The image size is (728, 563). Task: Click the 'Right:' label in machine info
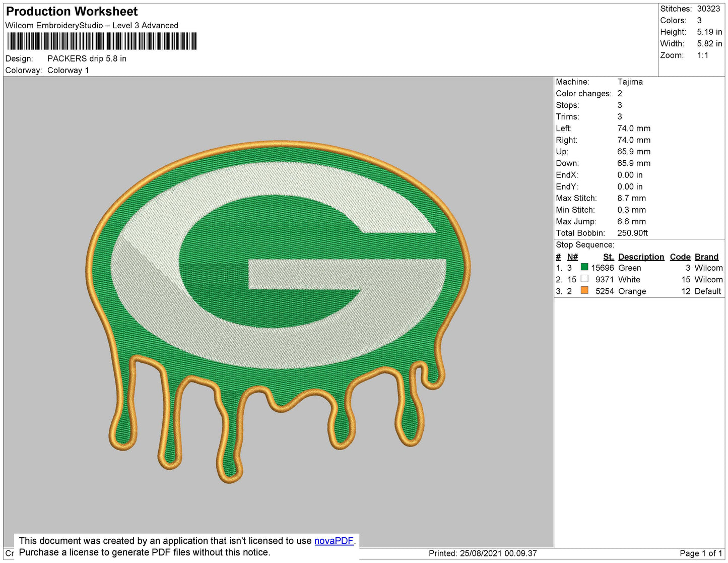(566, 140)
